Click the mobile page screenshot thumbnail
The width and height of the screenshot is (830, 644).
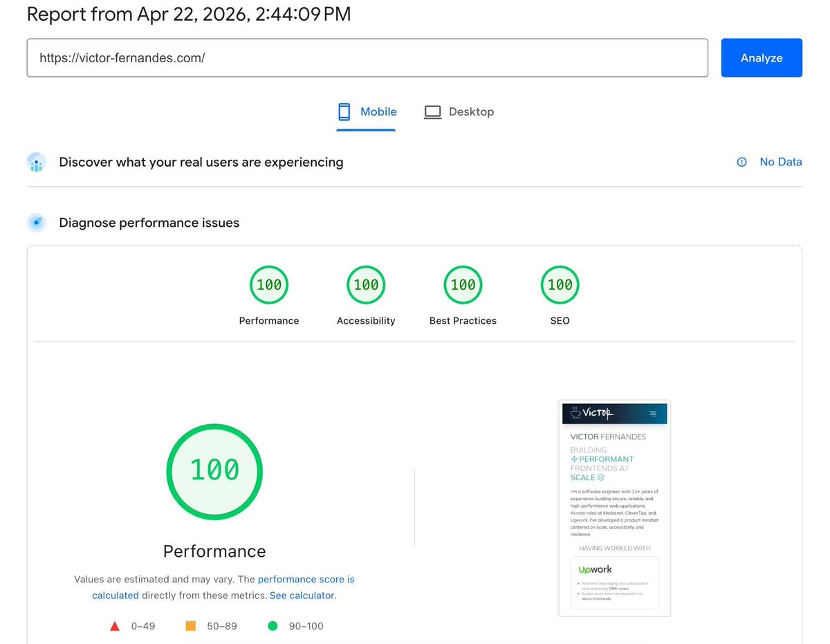[x=615, y=508]
